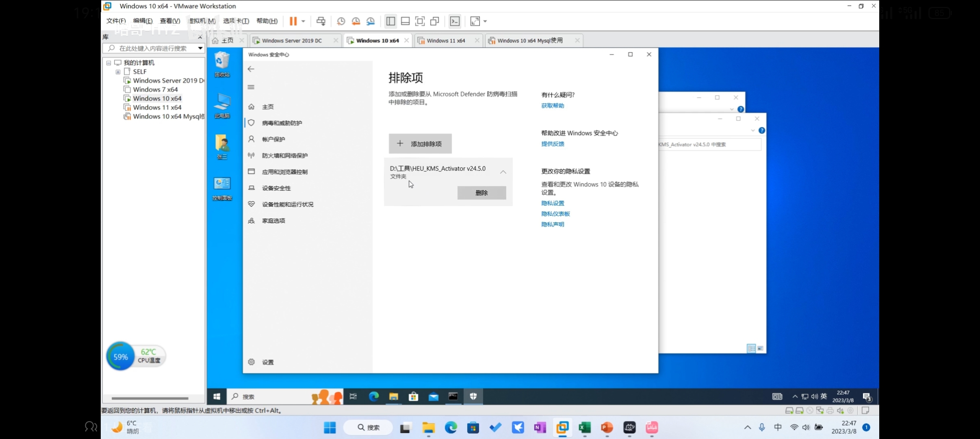Click the back arrow in Windows Security
The image size is (980, 439).
[x=251, y=69]
